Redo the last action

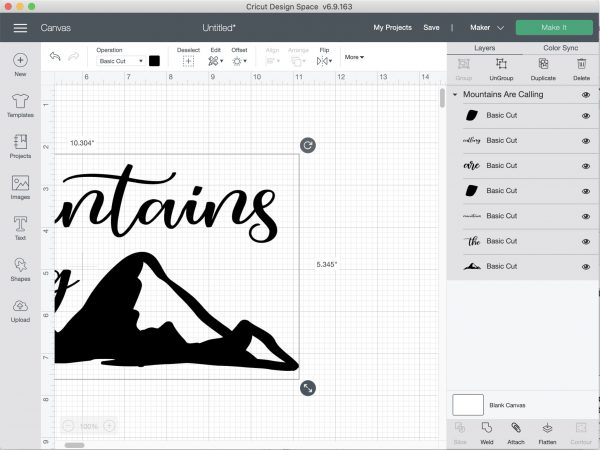pos(73,57)
